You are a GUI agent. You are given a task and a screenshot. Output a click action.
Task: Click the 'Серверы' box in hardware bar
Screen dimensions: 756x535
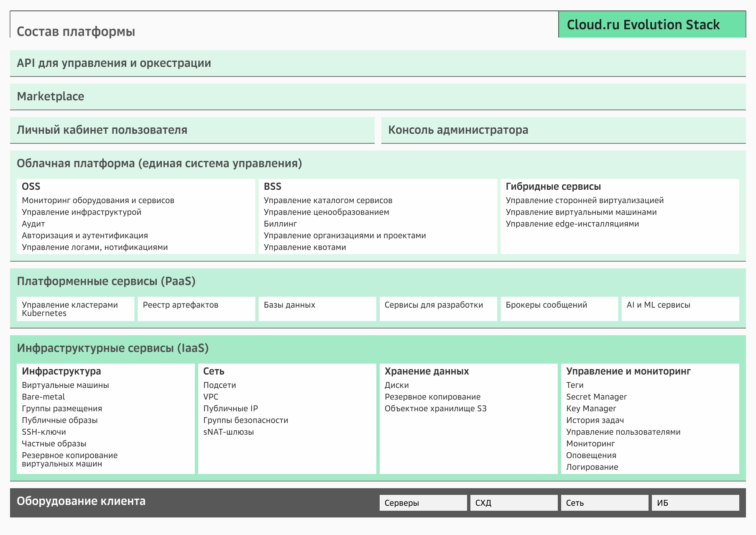[x=423, y=503]
